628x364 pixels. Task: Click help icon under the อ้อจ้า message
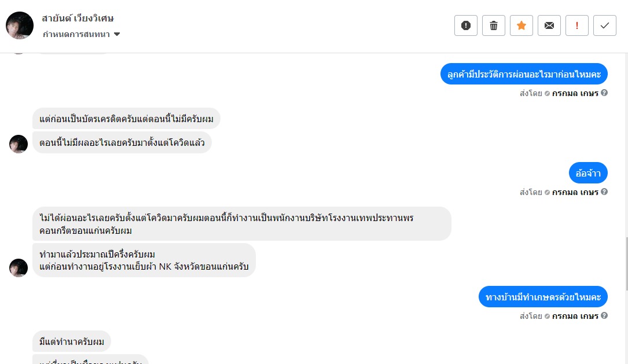pyautogui.click(x=604, y=192)
